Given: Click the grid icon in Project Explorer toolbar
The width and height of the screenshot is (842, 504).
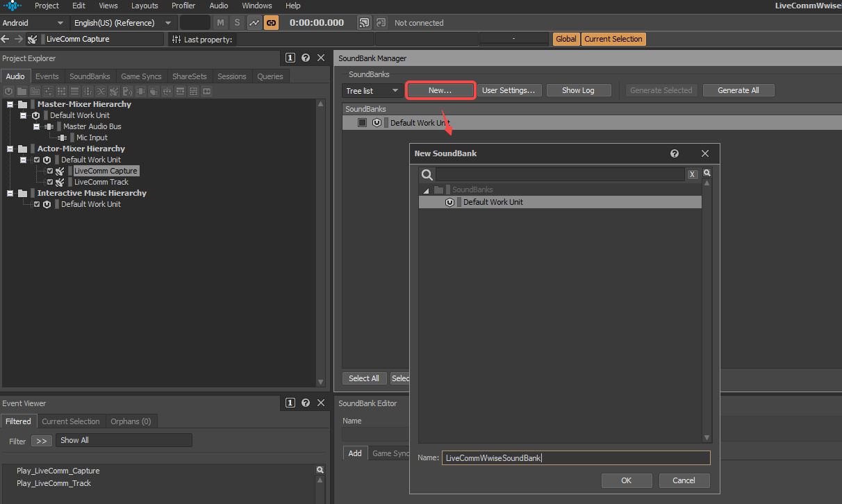Looking at the screenshot, I should (x=62, y=91).
